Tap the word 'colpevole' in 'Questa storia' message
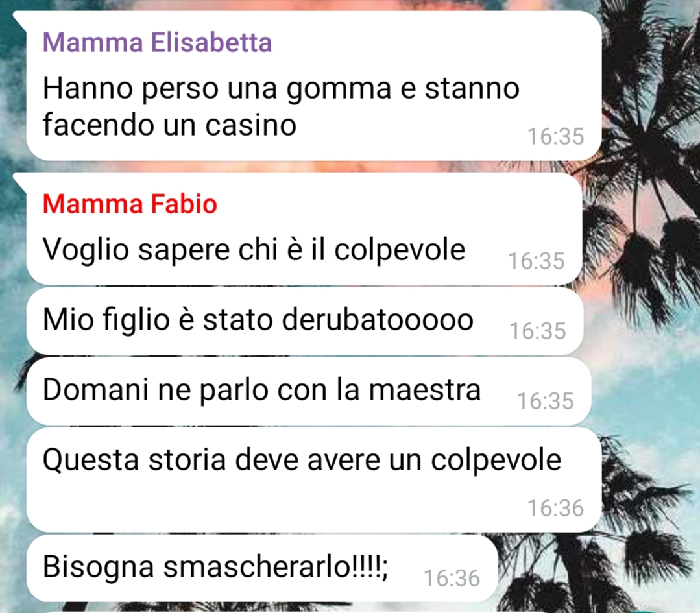700x613 pixels. [496, 460]
